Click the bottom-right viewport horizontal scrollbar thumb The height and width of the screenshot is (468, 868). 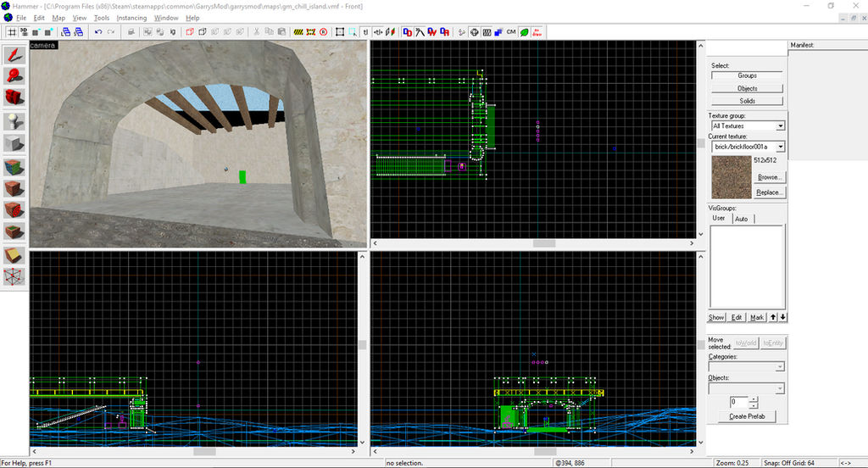point(545,451)
